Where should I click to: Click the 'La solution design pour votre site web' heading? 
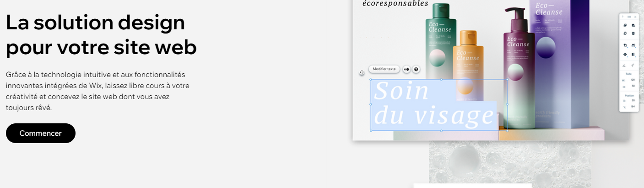point(101,35)
